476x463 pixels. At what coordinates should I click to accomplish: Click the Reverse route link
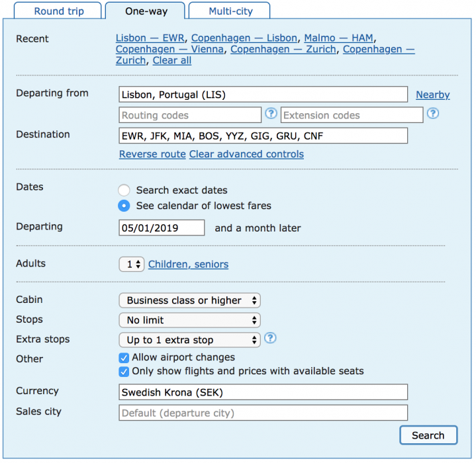[152, 154]
